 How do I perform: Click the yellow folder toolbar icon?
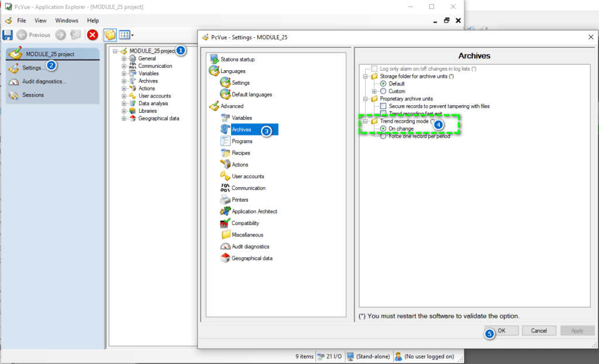pos(110,34)
